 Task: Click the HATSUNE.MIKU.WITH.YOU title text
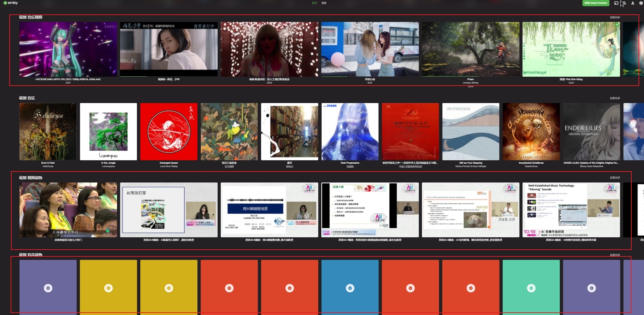(x=68, y=79)
